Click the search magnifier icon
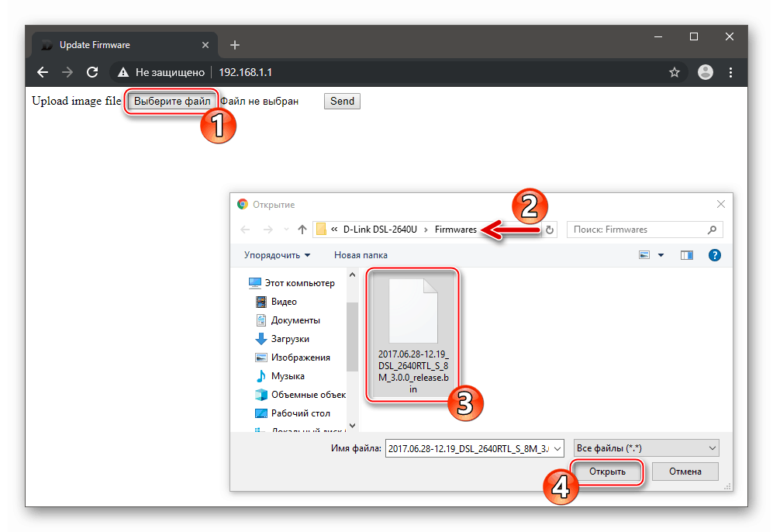 pos(712,230)
